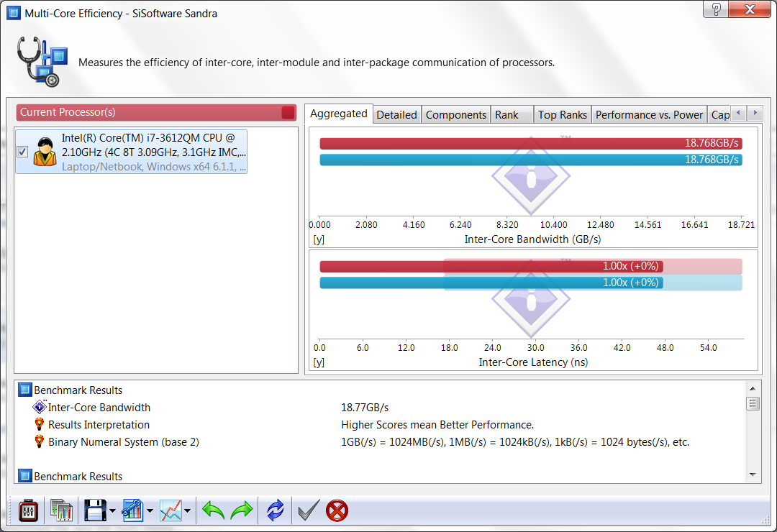Select the Intel Core i7-3612QM processor entry
777x532 pixels.
132,152
